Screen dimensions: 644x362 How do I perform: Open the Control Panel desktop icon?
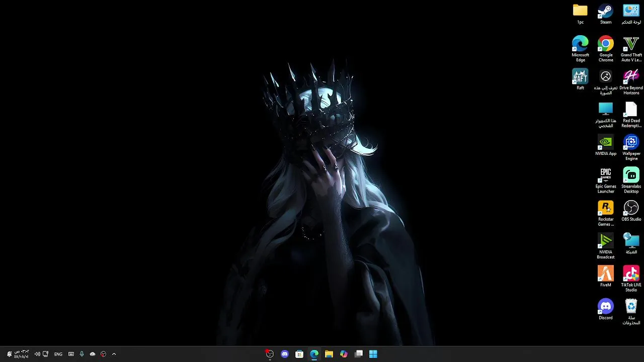point(631,14)
